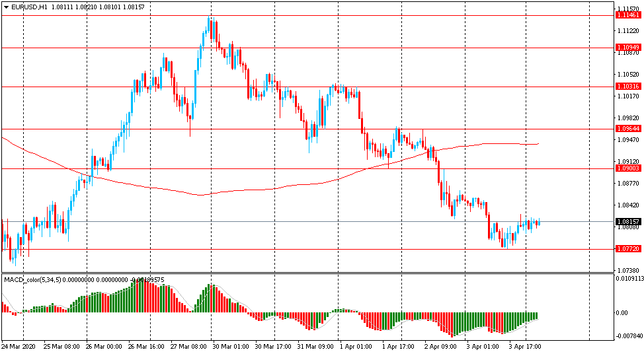Click the EURUSD,H1 chart title text
Viewport: 644px width, 354px height.
(28, 7)
